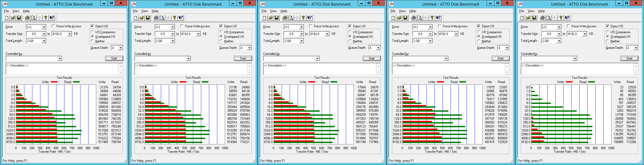Open Drive dropdown in fifth ATTO window
The width and height of the screenshot is (644, 165).
click(559, 27)
